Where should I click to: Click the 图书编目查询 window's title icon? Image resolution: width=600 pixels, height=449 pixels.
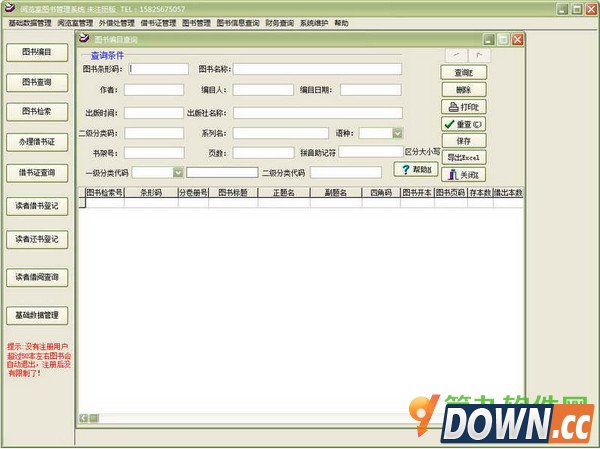84,39
